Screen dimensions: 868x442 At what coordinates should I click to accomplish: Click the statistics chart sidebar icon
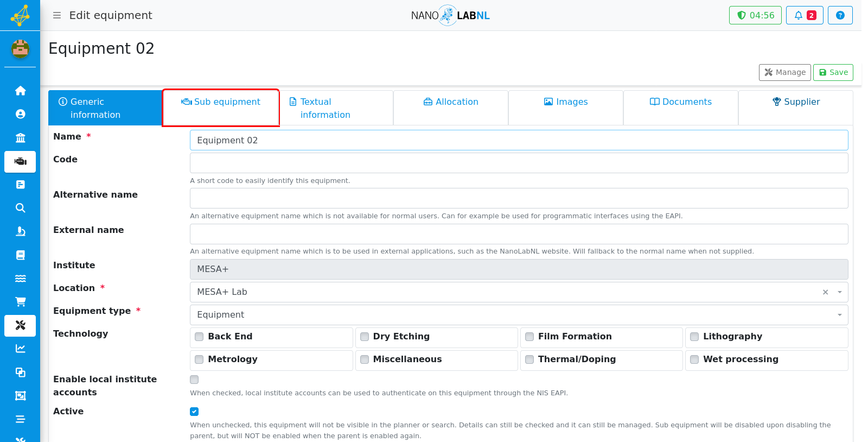20,349
